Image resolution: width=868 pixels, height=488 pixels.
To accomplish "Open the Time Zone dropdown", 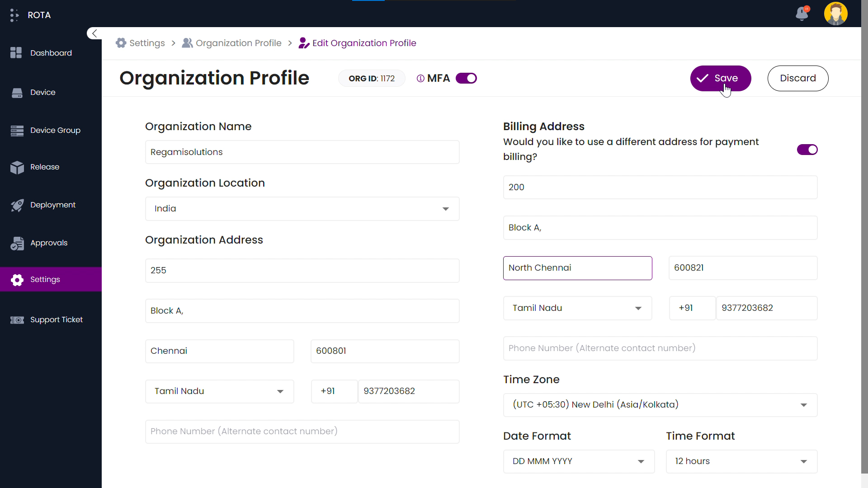I will [660, 405].
